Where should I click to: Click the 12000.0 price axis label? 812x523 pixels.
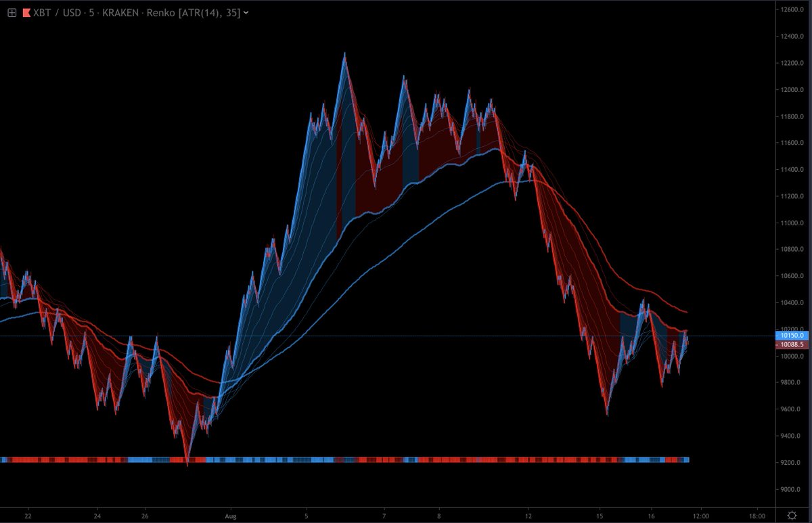tap(791, 89)
